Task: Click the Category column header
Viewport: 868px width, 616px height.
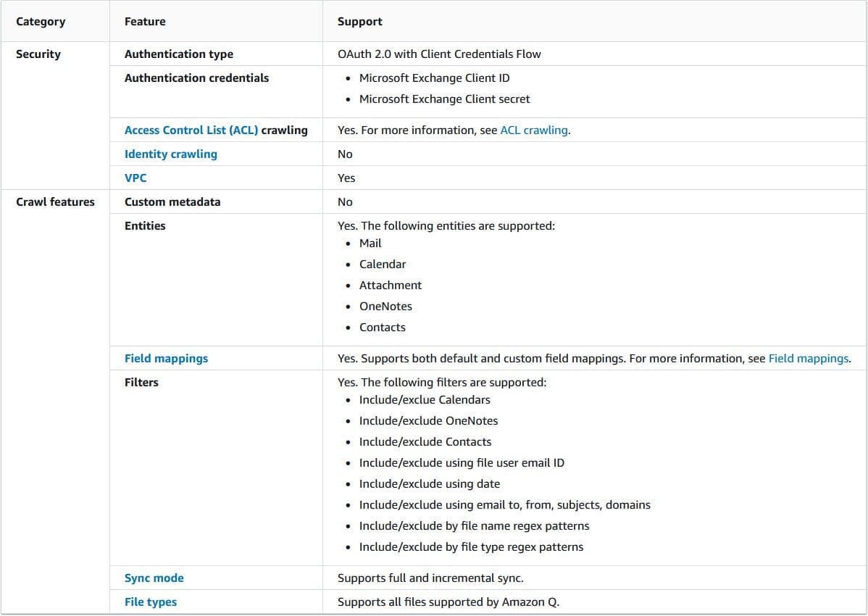Action: (x=41, y=22)
